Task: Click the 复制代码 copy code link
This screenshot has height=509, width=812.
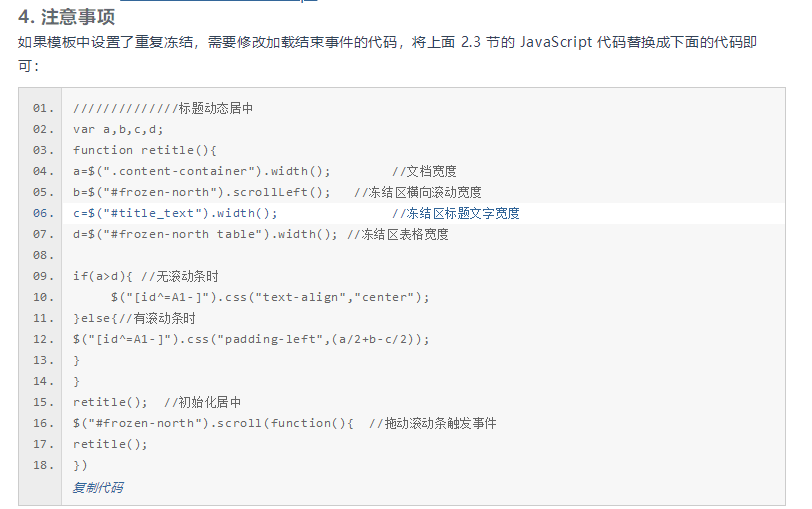Action: coord(98,487)
